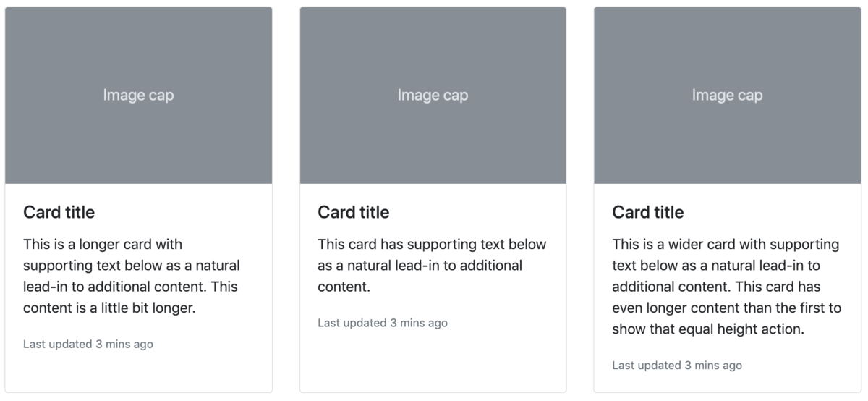Click the lone word 'content.' in the middle card
Screen dimensions: 868x401
[x=344, y=287]
